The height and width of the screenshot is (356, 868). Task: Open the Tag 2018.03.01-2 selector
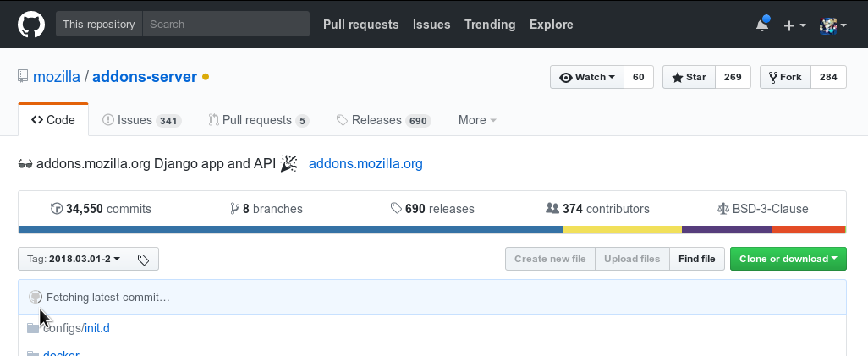point(74,259)
